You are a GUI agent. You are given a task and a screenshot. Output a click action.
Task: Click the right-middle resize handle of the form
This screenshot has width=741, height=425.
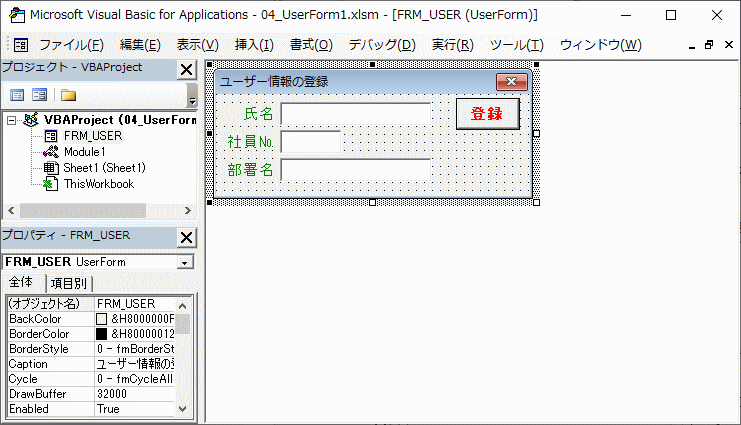(x=536, y=133)
